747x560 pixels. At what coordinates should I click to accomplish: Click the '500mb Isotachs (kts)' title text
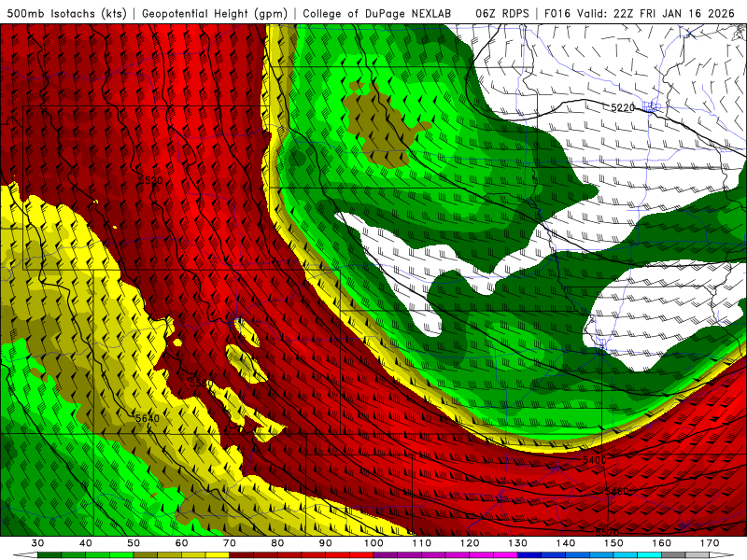point(66,13)
